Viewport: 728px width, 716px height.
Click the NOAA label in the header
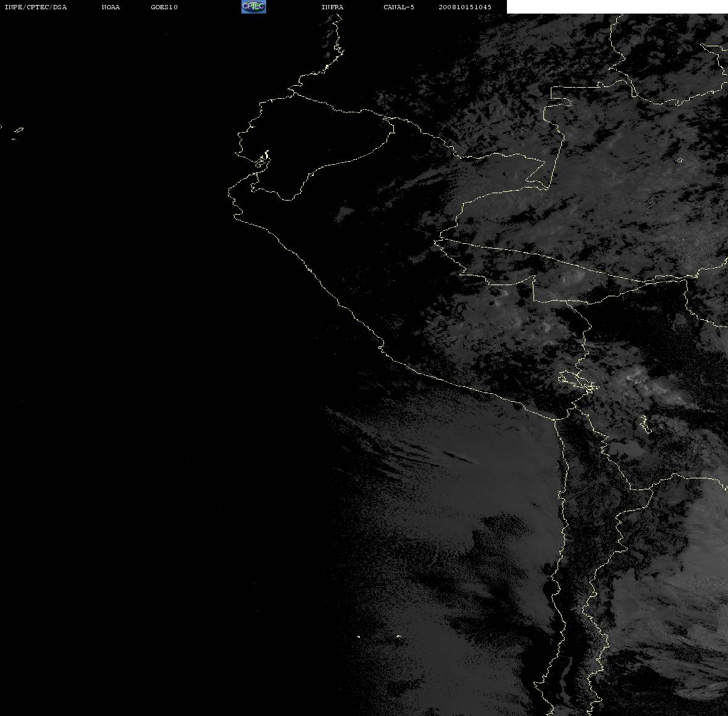click(111, 7)
